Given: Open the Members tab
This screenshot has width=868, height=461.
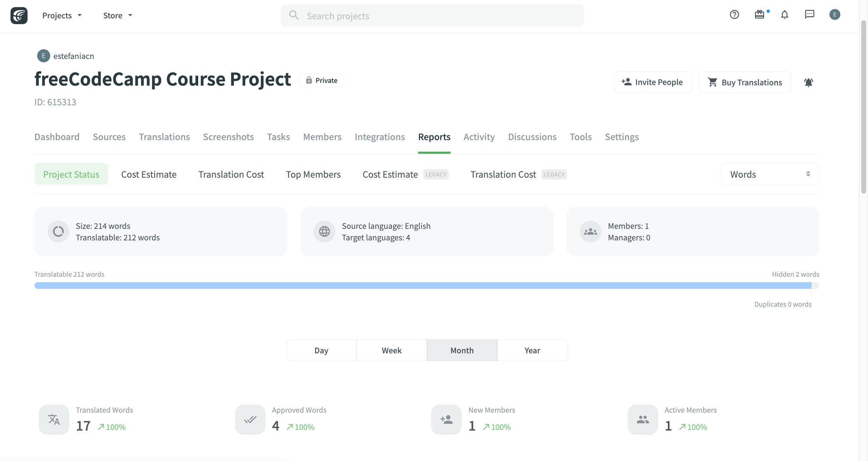Looking at the screenshot, I should 322,137.
